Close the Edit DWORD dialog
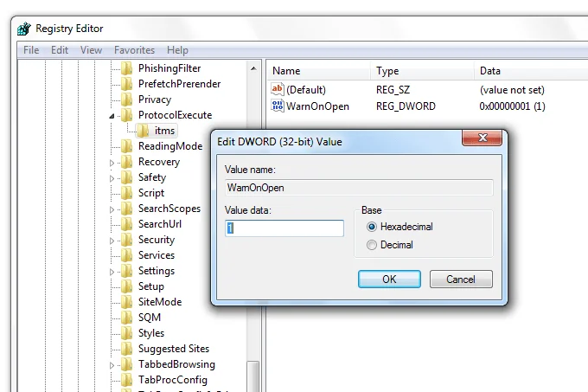Screen dimensions: 588x392 [483, 138]
